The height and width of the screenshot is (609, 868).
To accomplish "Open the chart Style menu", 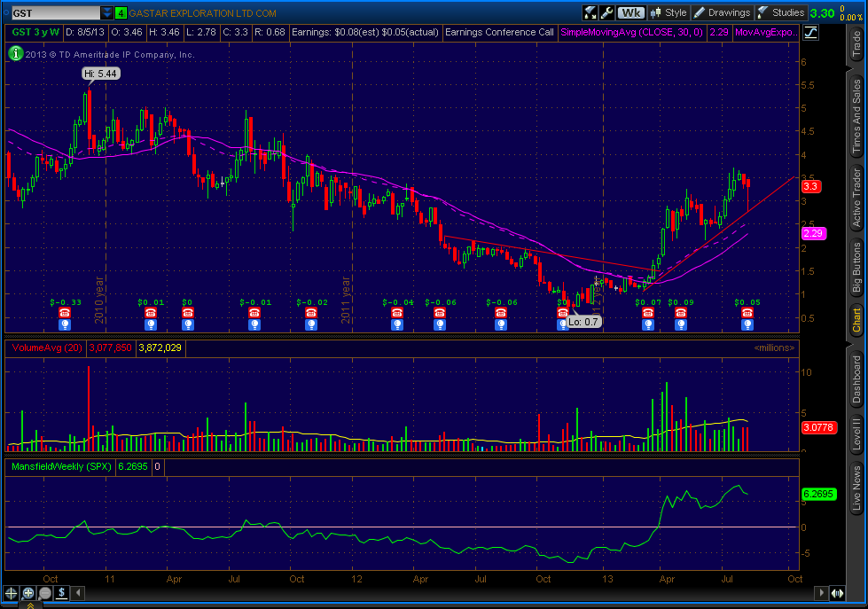I will pyautogui.click(x=669, y=12).
